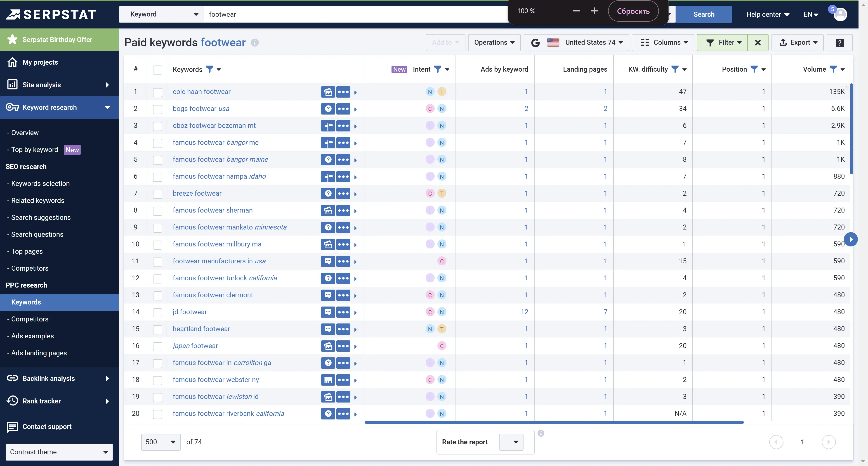Click the zoom plus button

point(594,11)
